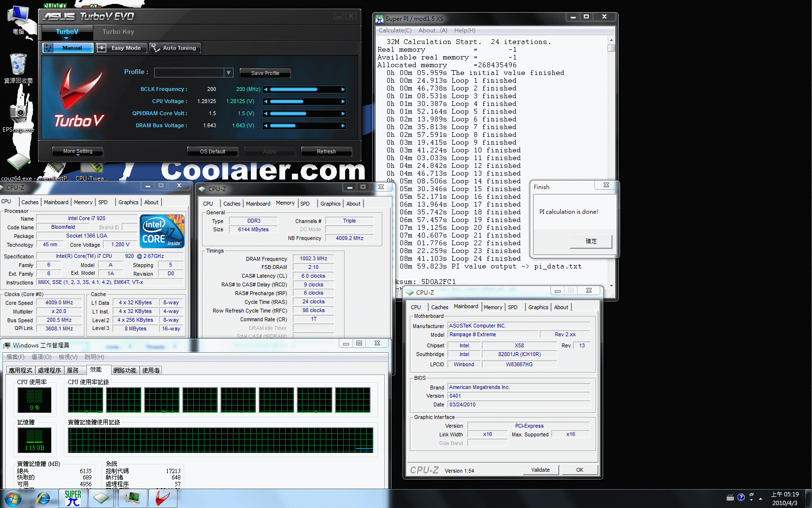Click the Auto Tuning wrench icon
This screenshot has width=812, height=508.
coord(155,48)
